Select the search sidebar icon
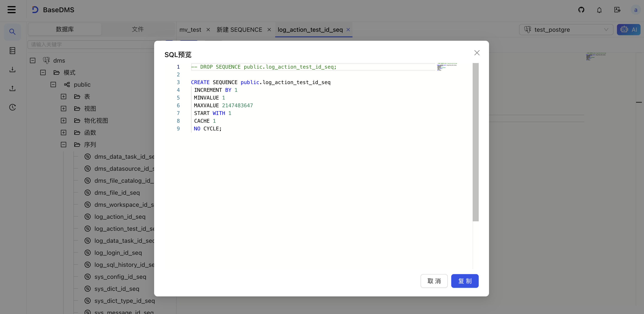 pos(12,32)
